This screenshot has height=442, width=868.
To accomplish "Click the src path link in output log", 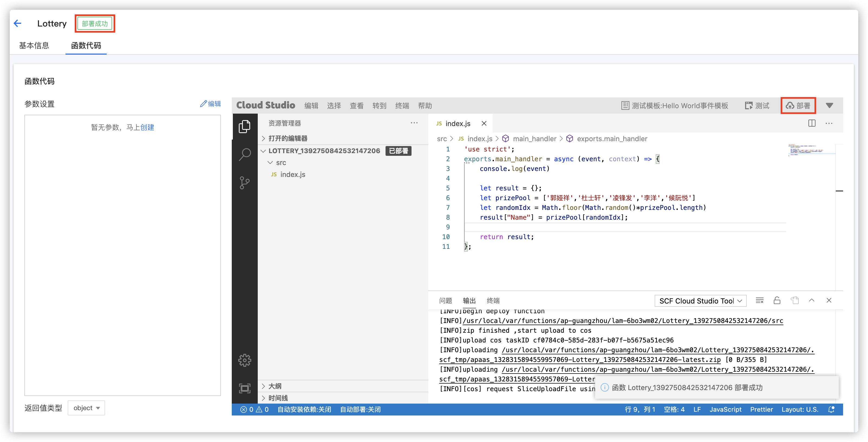I will click(x=623, y=321).
